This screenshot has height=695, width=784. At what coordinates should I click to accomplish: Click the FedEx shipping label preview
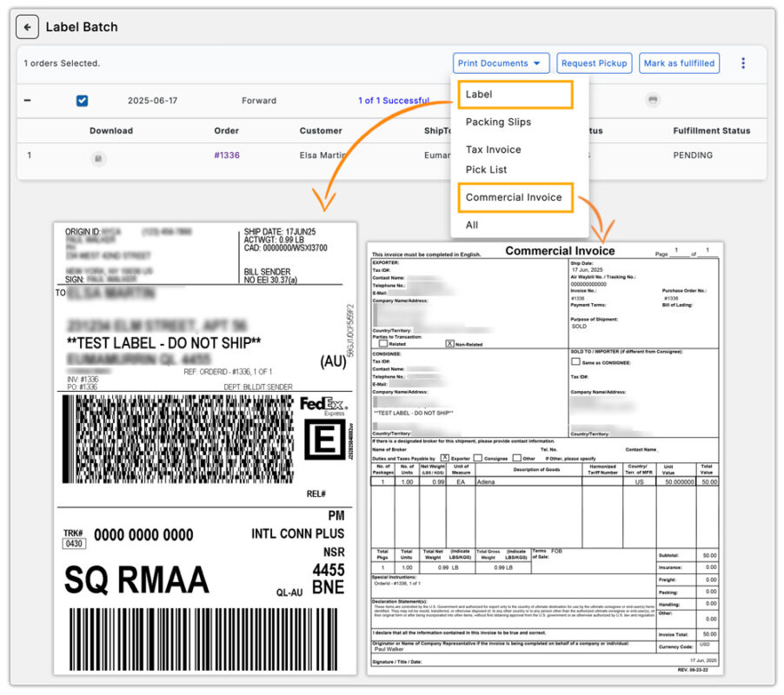click(205, 448)
